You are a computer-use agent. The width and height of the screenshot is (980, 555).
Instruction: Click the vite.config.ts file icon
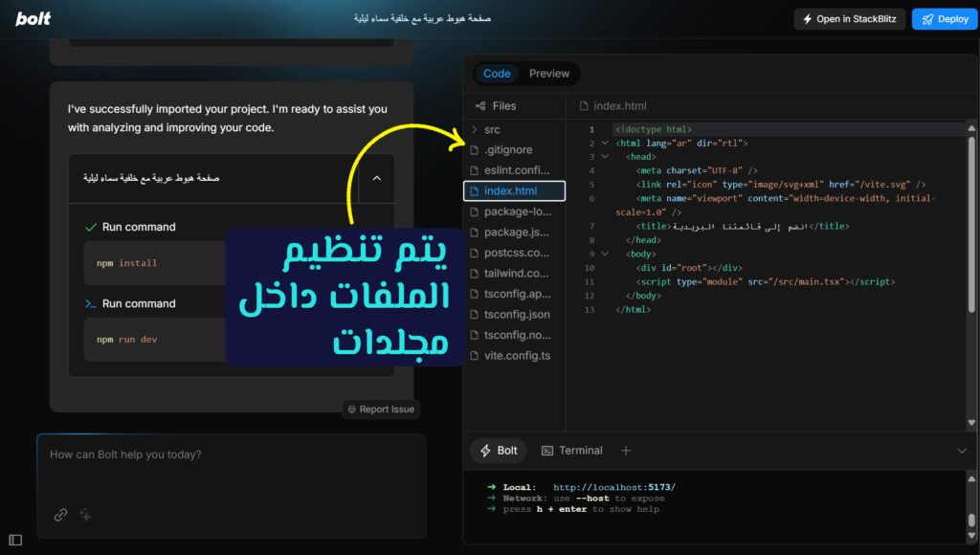click(475, 356)
